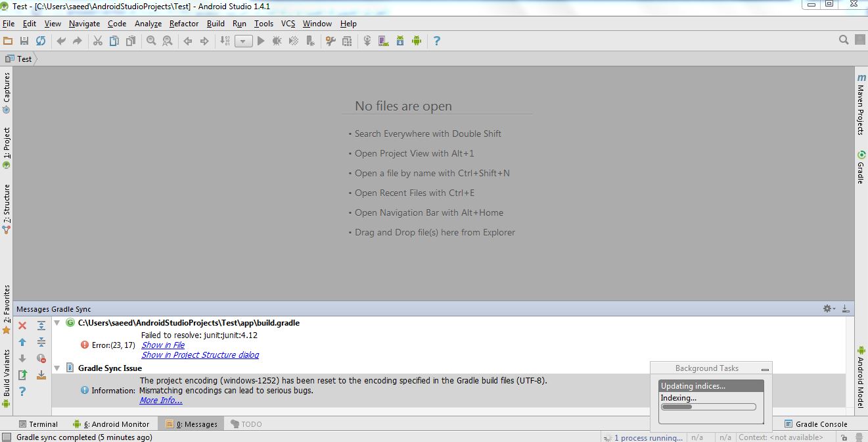Screen dimensions: 868x442
Task: Open the run configuration dropdown
Action: point(244,41)
